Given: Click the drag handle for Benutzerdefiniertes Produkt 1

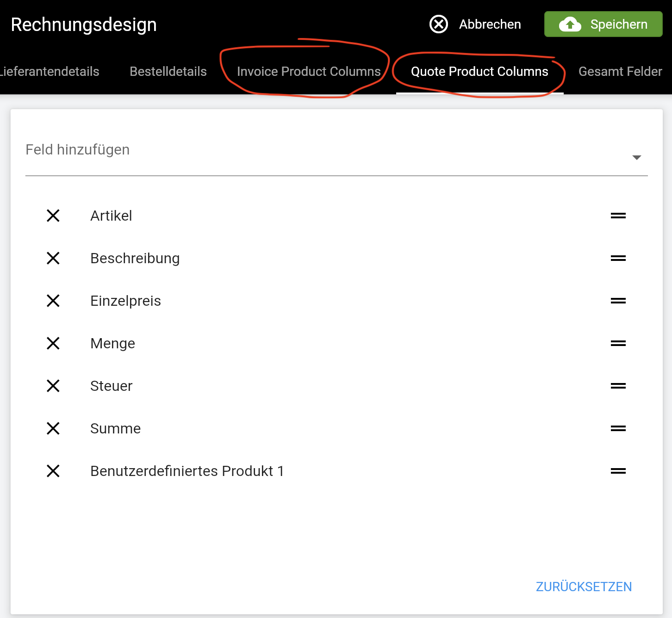Looking at the screenshot, I should pyautogui.click(x=618, y=471).
